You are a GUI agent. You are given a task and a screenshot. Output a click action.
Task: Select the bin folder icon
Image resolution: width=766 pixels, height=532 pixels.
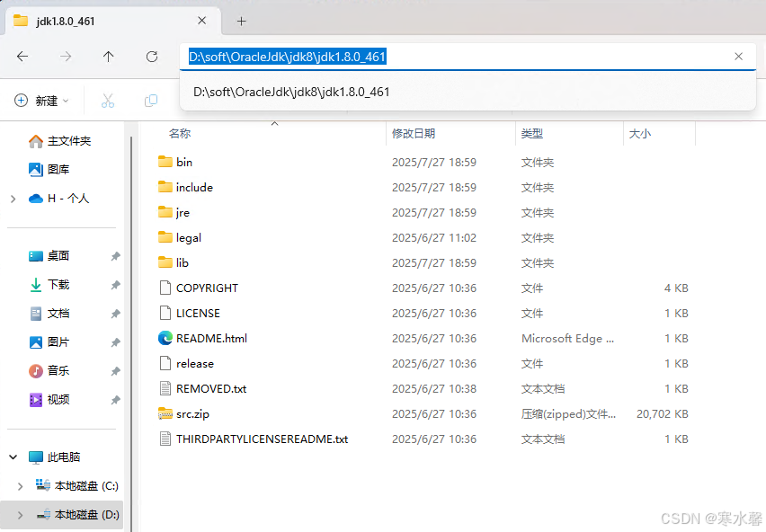point(165,162)
